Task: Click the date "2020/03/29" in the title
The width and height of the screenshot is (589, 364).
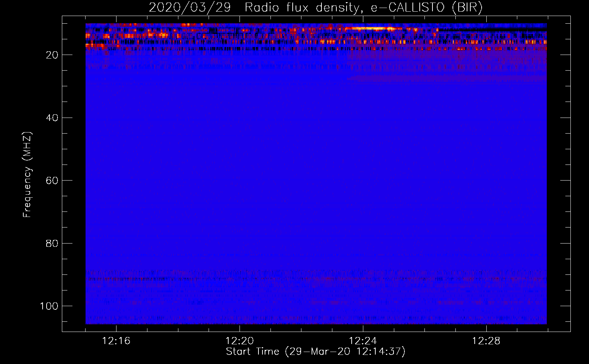Action: pyautogui.click(x=190, y=8)
